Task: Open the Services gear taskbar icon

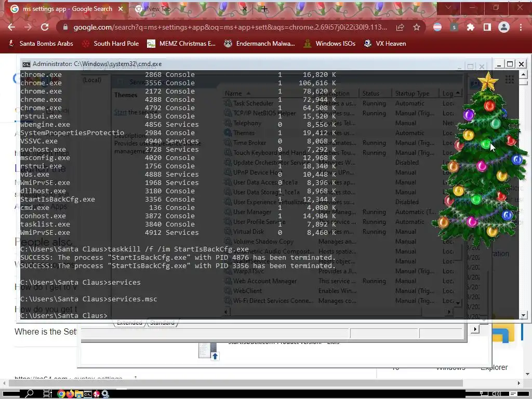Action: 105,394
